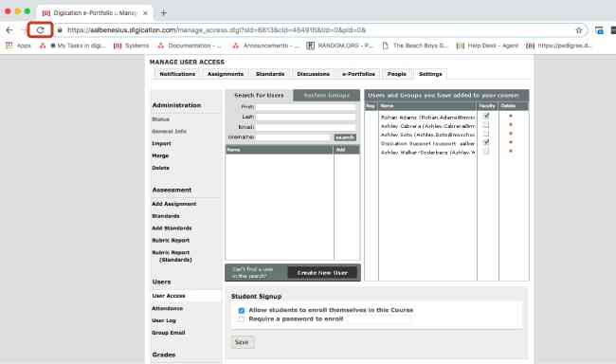Open Add Standards in the sidebar
The height and width of the screenshot is (364, 616).
point(172,228)
